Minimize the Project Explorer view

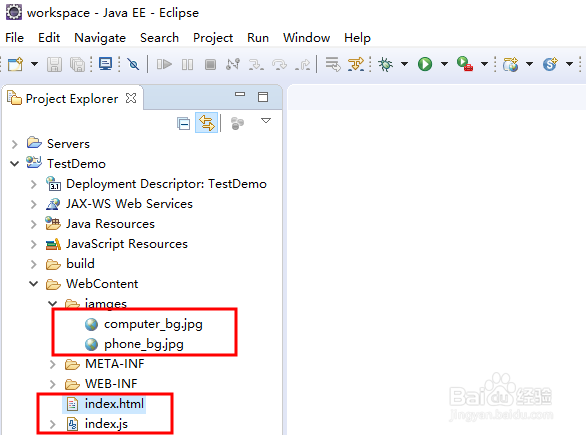pos(240,95)
